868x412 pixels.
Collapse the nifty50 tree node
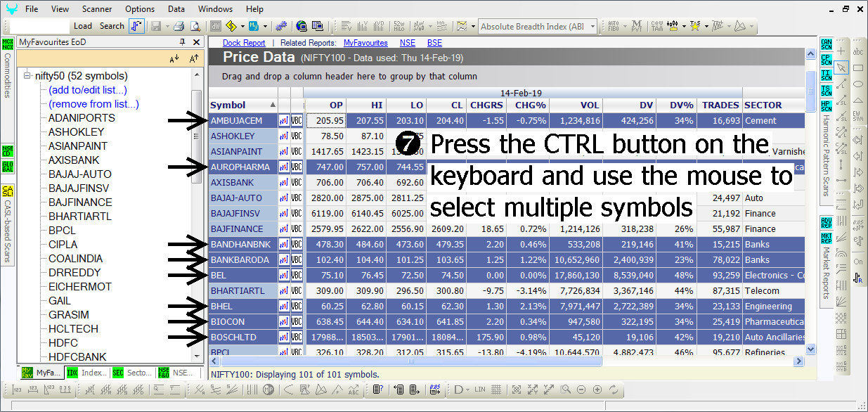[27, 76]
